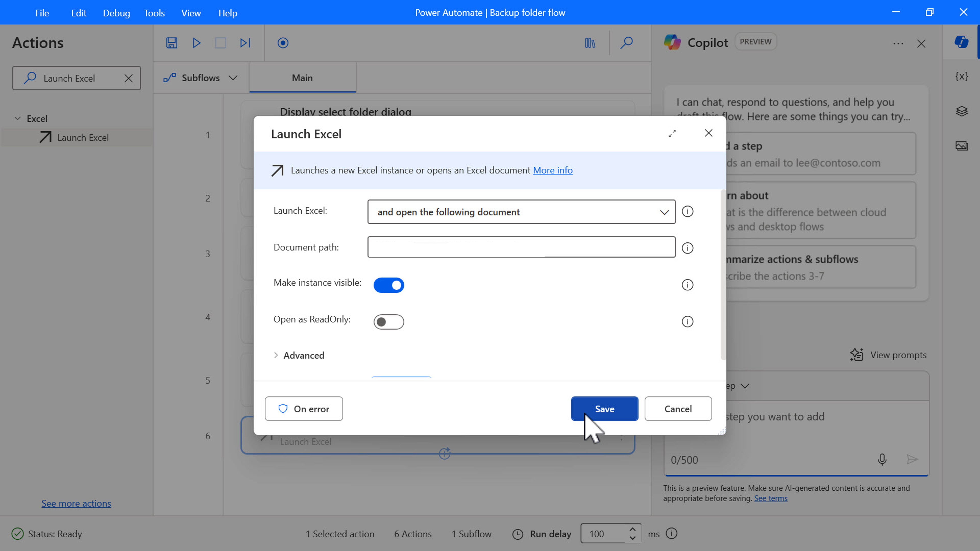Run the flow with the play icon
This screenshot has width=980, height=551.
click(x=196, y=43)
